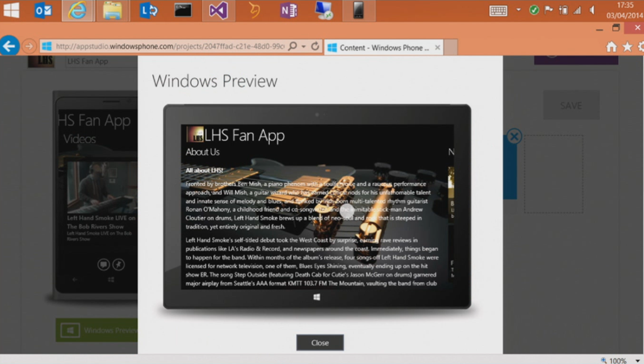
Task: Click the SAVE button behind dialog
Action: click(x=571, y=106)
